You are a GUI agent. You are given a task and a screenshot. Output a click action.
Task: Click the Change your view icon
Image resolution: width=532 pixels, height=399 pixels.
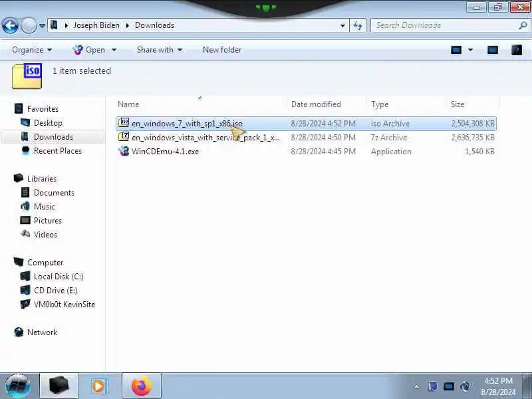tap(456, 51)
